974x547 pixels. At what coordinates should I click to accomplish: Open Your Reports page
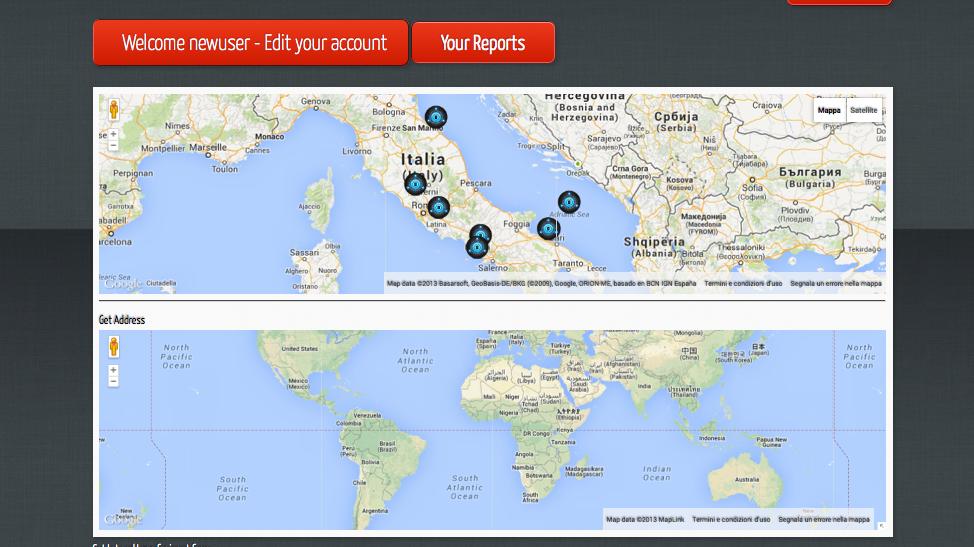coord(483,43)
